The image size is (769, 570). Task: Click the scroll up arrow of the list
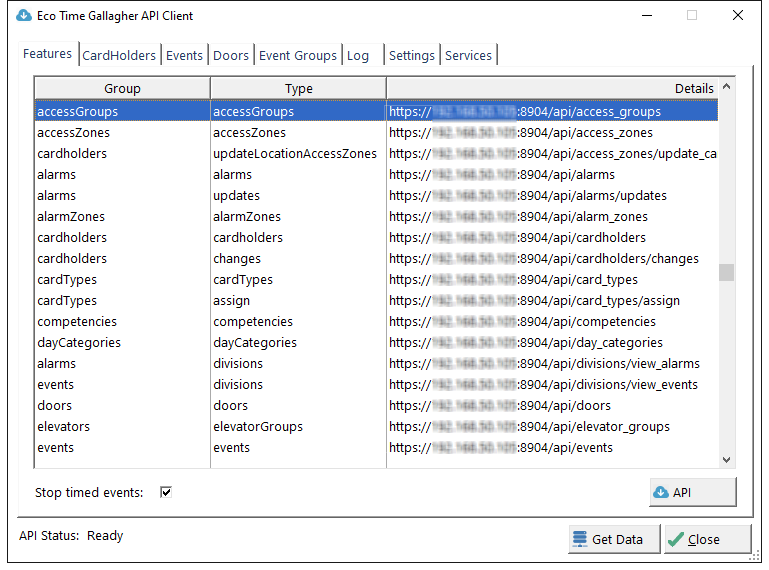[727, 86]
